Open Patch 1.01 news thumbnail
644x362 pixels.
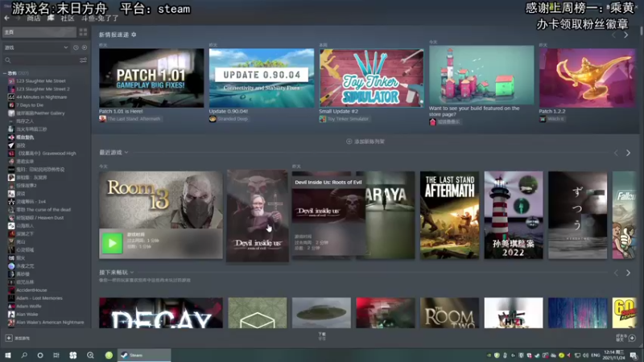tap(151, 78)
